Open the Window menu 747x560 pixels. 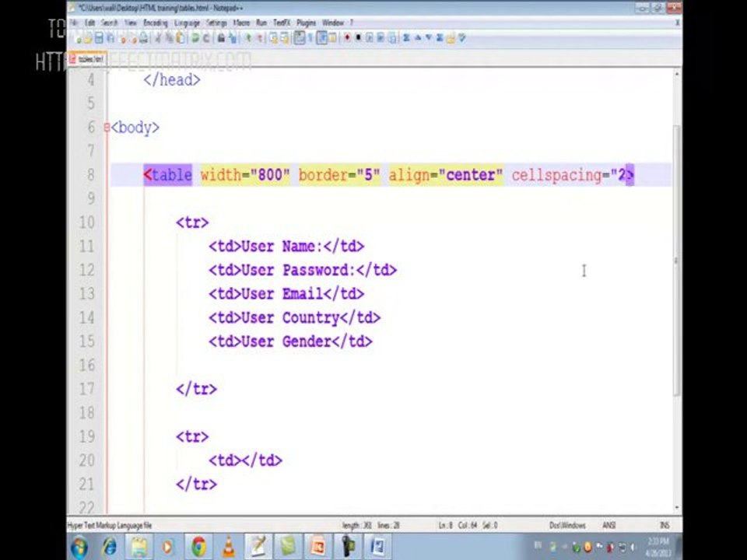tap(333, 23)
